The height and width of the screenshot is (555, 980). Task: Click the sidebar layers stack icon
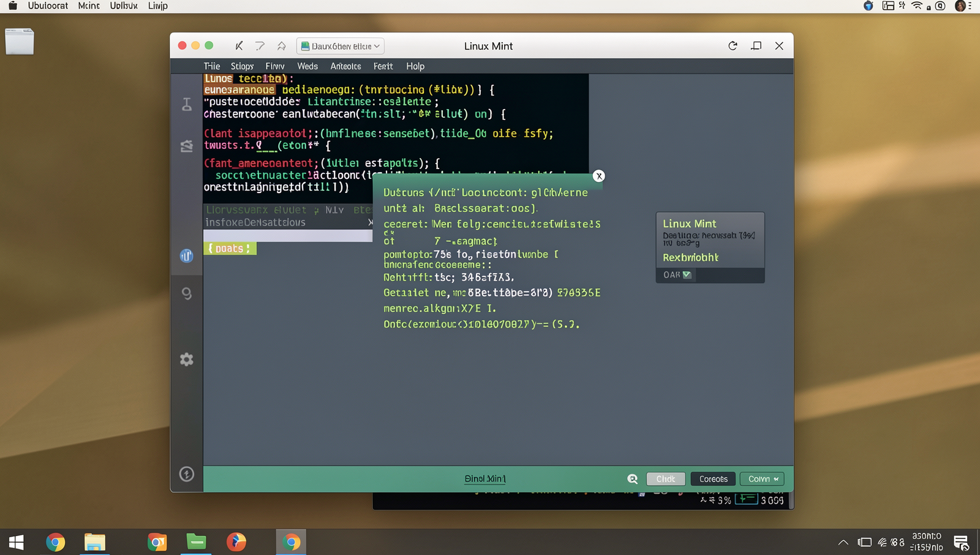(187, 146)
